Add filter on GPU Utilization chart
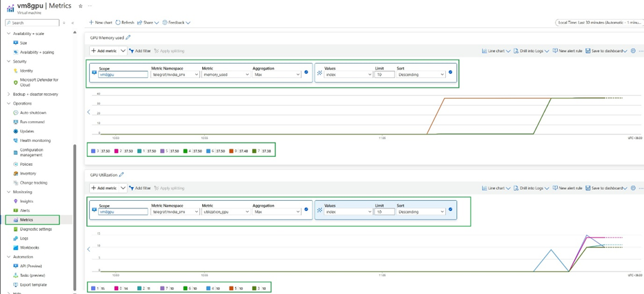Image resolution: width=644 pixels, height=294 pixels. point(140,188)
